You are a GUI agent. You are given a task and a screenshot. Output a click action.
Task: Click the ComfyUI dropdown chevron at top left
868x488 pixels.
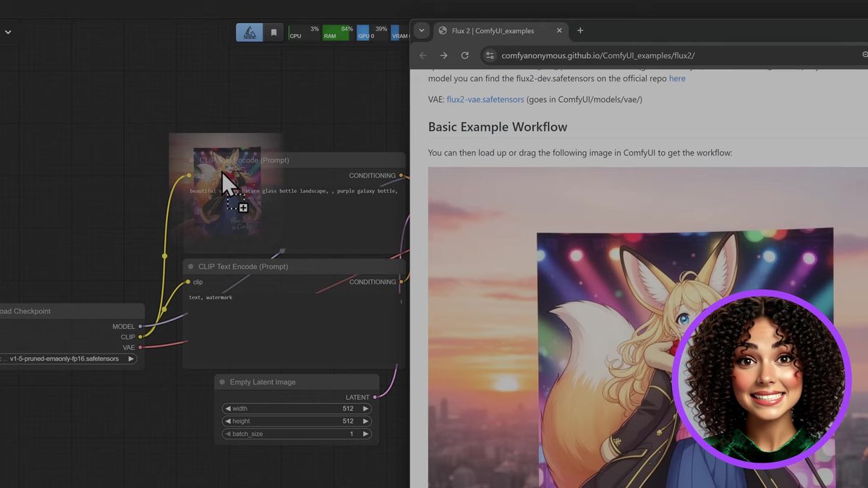8,32
